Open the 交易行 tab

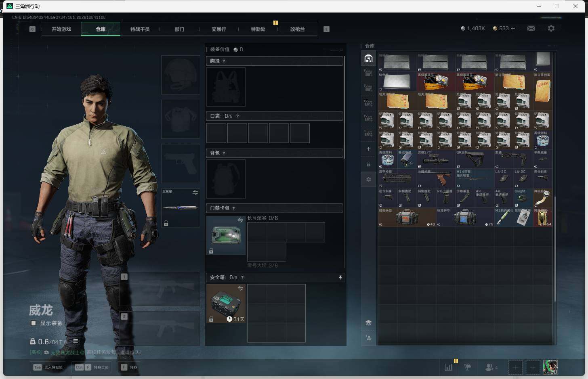tap(219, 29)
